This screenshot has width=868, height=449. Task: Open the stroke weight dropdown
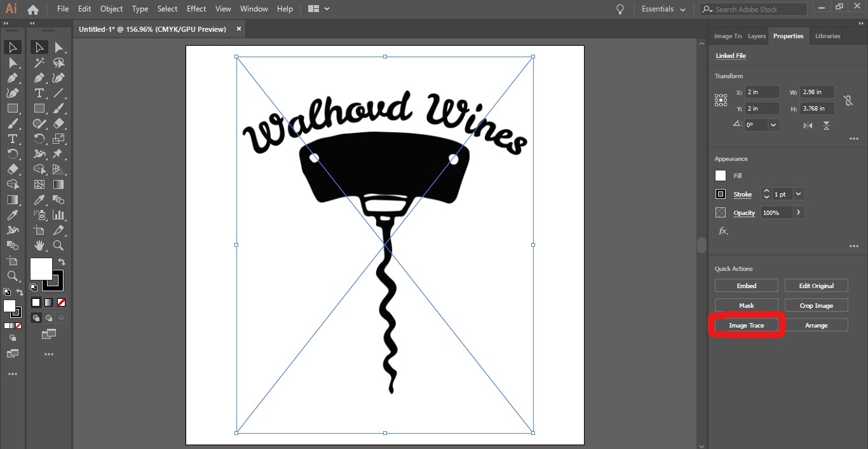[x=799, y=194]
